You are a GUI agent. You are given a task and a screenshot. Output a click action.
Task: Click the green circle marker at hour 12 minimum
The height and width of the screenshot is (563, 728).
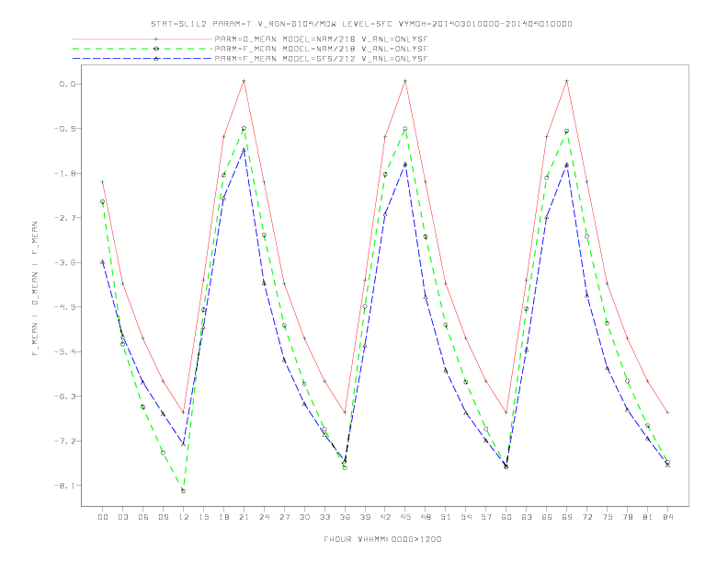point(184,491)
